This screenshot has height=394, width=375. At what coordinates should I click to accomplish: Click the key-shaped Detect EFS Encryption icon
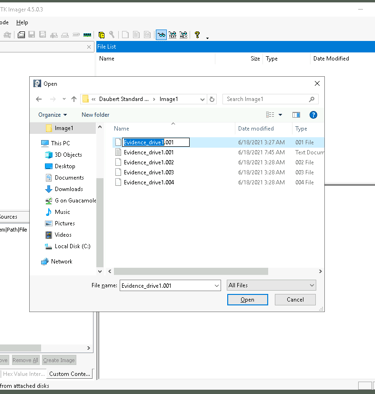(x=112, y=35)
